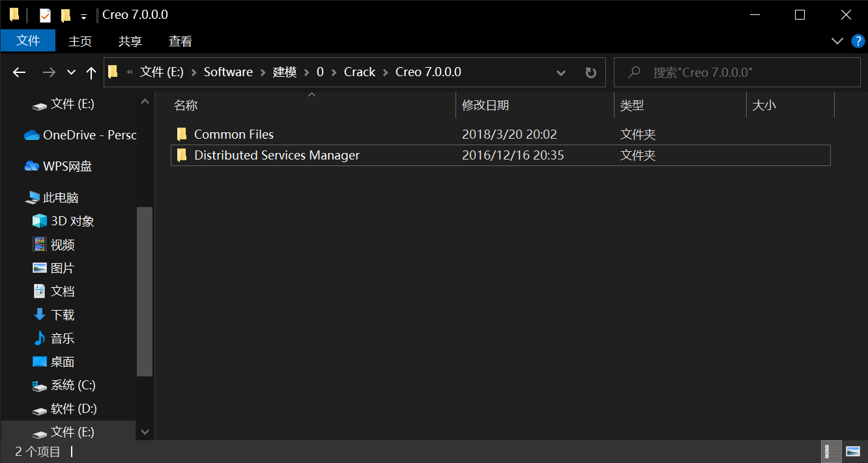Open WPS网盘 in navigation pane
The height and width of the screenshot is (463, 868).
click(x=59, y=166)
